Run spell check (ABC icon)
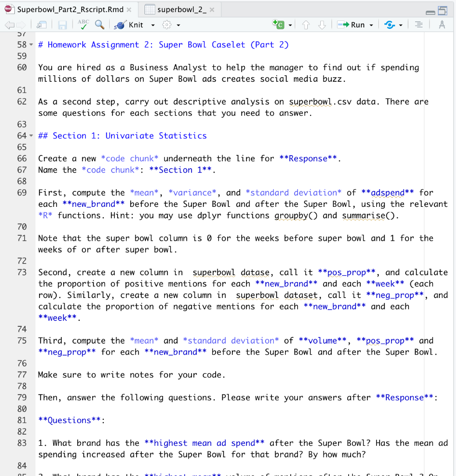Screen dimensions: 456x476 pos(83,24)
